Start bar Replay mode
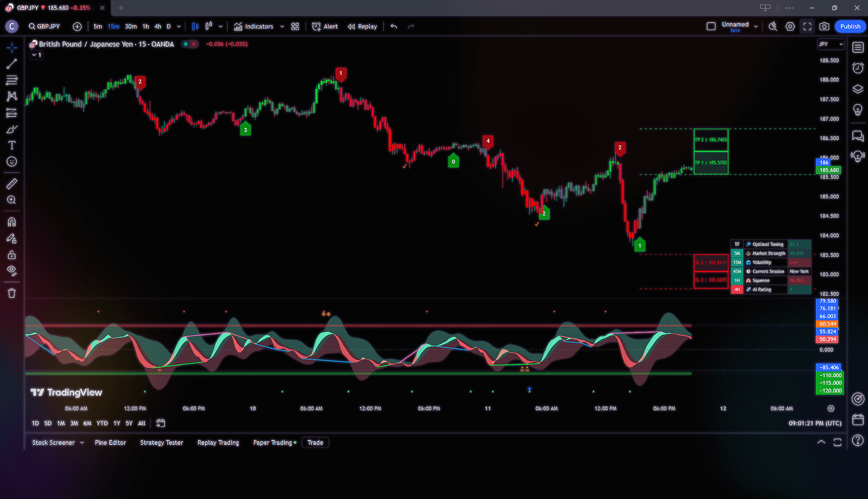Viewport: 868px width, 499px height. [362, 26]
